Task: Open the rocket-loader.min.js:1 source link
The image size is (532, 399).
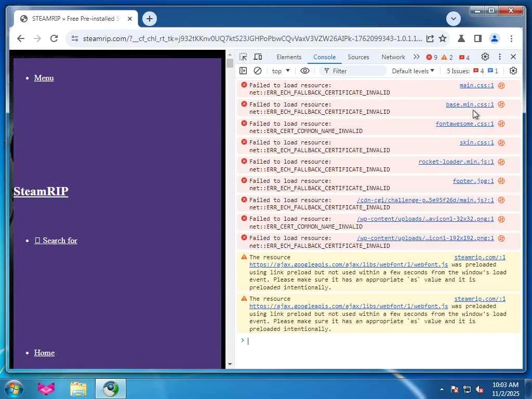Action: point(456,162)
